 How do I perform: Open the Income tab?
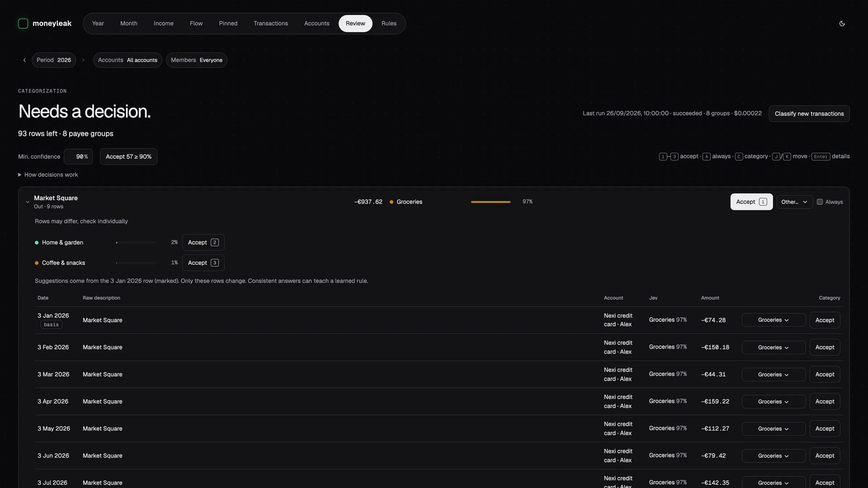[x=163, y=23]
